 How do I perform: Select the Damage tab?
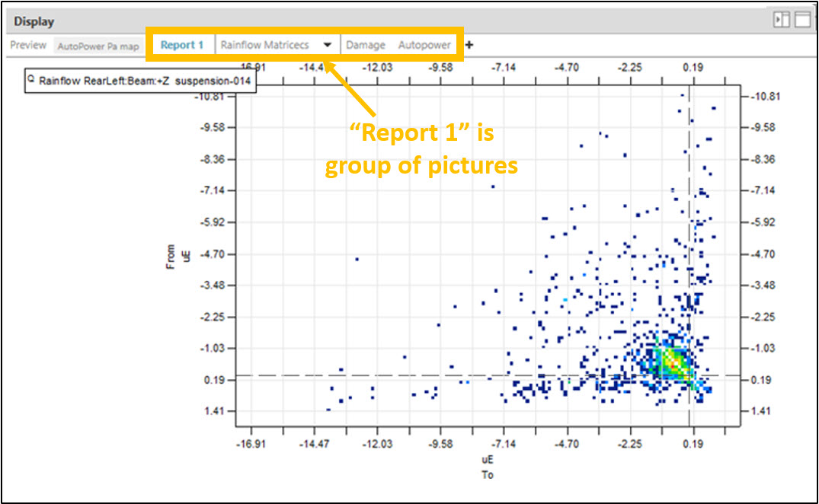click(366, 45)
